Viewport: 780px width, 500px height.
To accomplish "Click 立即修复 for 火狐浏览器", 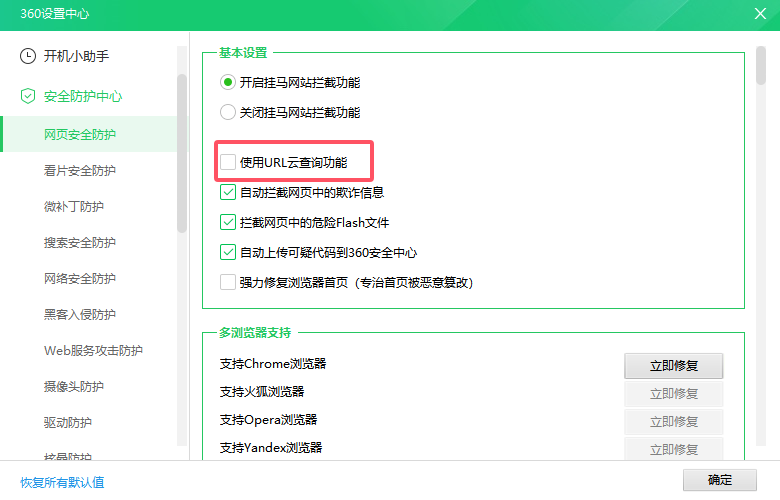I will (674, 394).
